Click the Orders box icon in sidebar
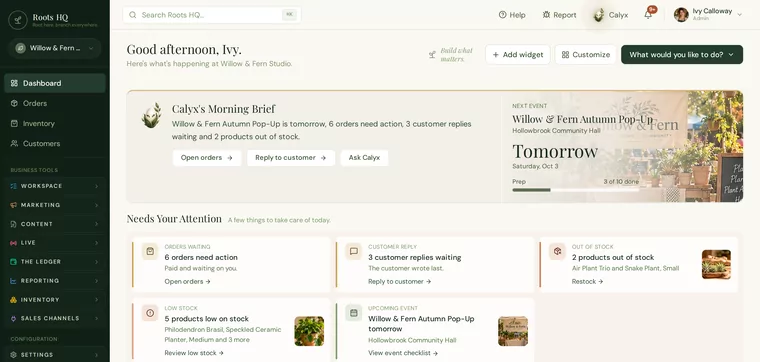 coord(14,103)
